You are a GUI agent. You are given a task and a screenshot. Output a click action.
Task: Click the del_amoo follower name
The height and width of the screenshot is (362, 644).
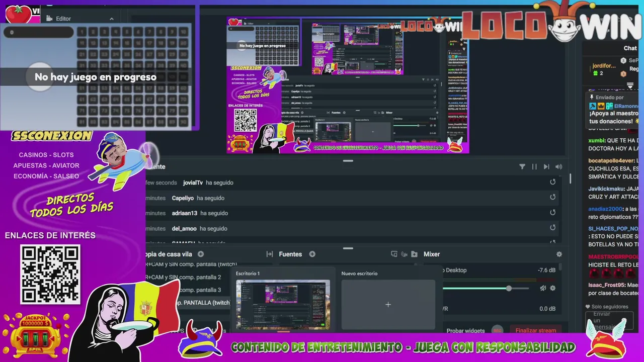coord(184,228)
